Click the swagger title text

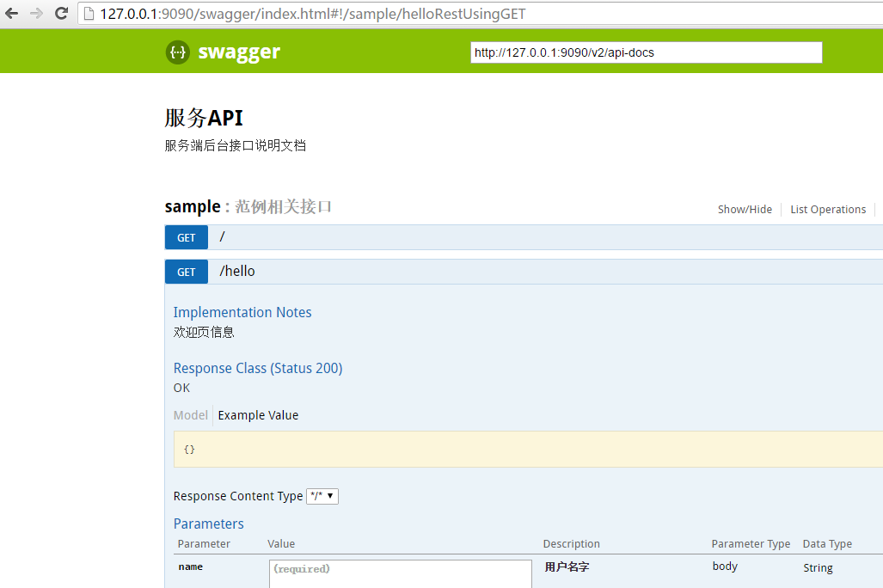tap(239, 52)
